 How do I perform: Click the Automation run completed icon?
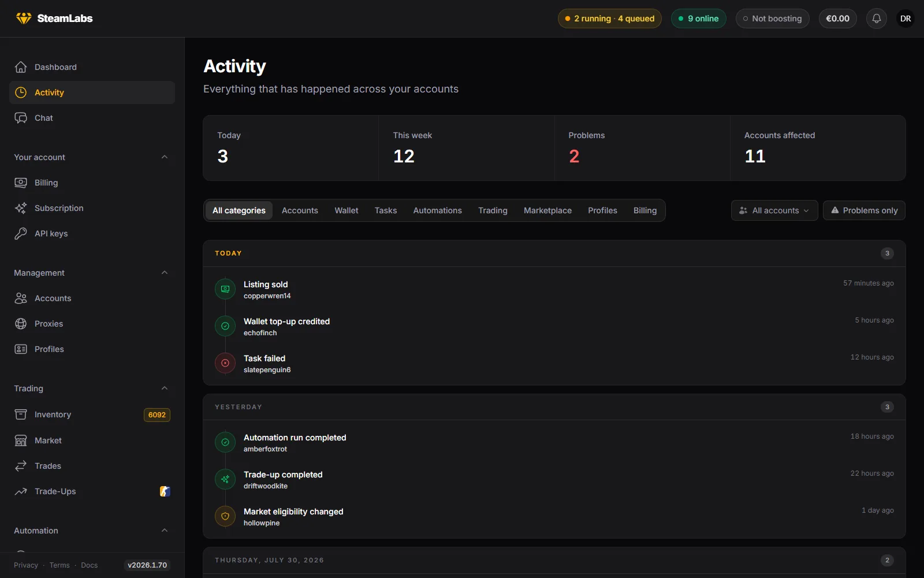point(225,442)
